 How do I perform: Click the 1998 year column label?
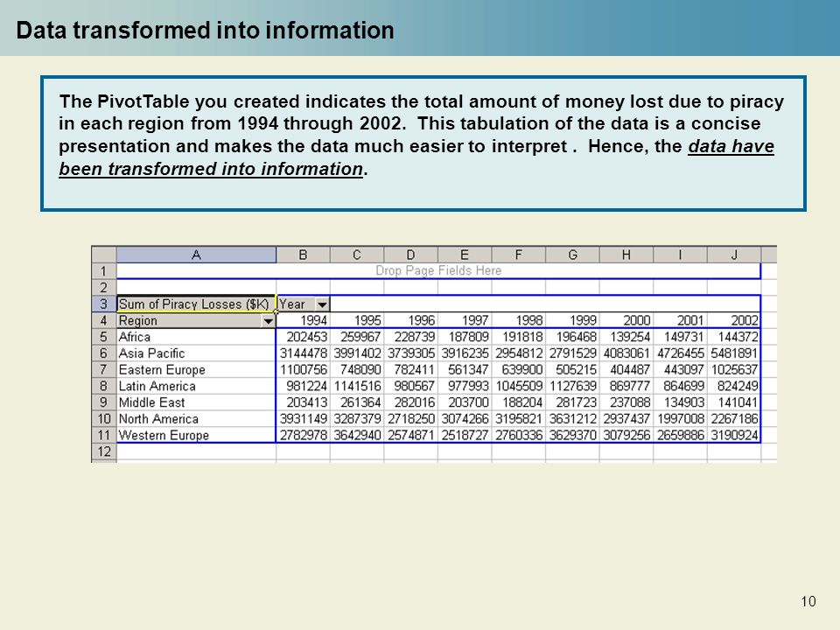[x=519, y=321]
